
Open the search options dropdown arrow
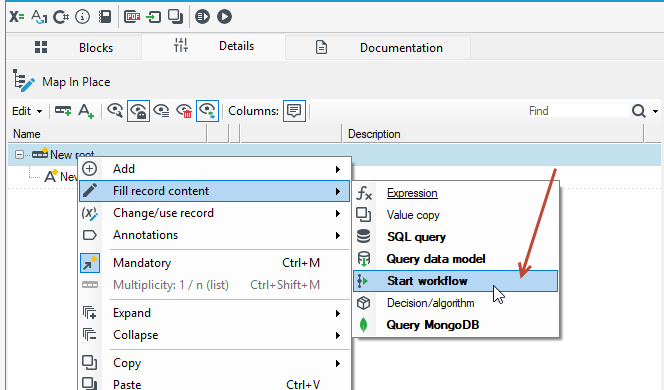coord(655,111)
